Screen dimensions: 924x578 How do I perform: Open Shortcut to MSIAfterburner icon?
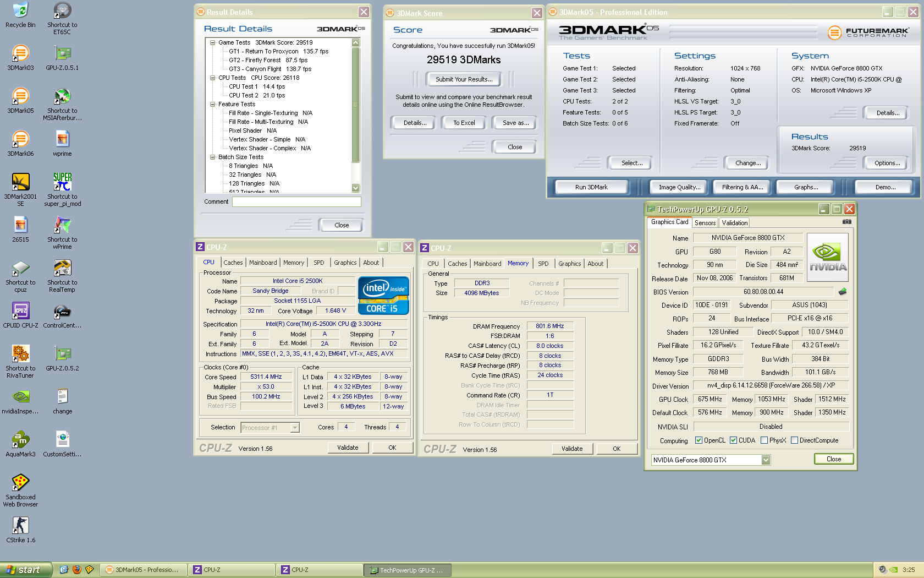coord(62,104)
